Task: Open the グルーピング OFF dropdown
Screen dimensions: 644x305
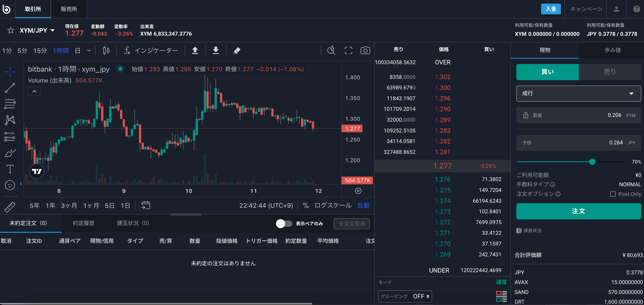Action: pyautogui.click(x=405, y=296)
